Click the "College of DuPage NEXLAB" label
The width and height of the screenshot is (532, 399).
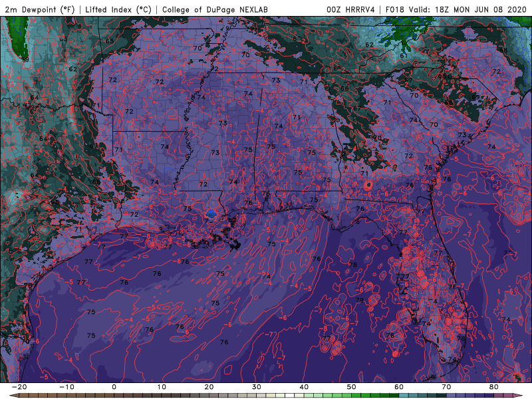[215, 9]
